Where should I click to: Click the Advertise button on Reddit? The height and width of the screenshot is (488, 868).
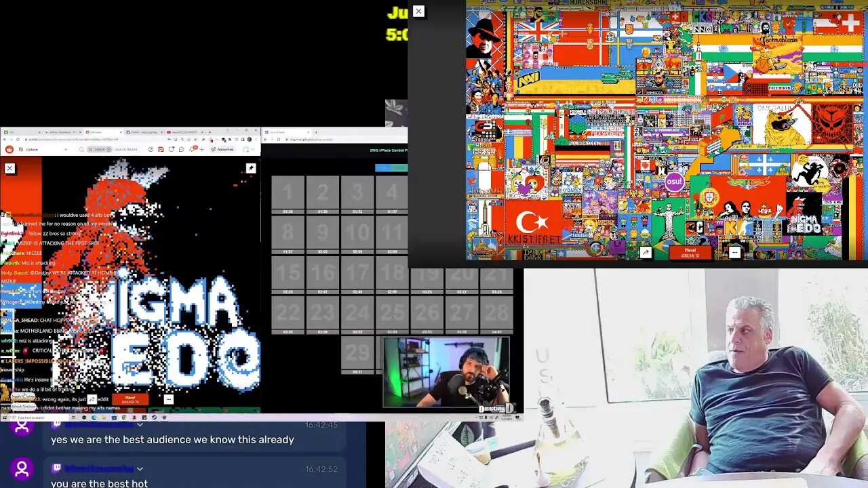222,149
